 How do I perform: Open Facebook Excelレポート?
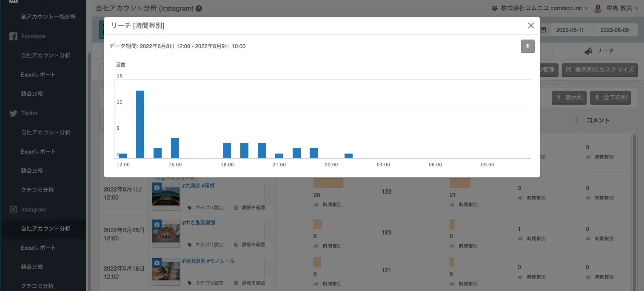point(38,74)
